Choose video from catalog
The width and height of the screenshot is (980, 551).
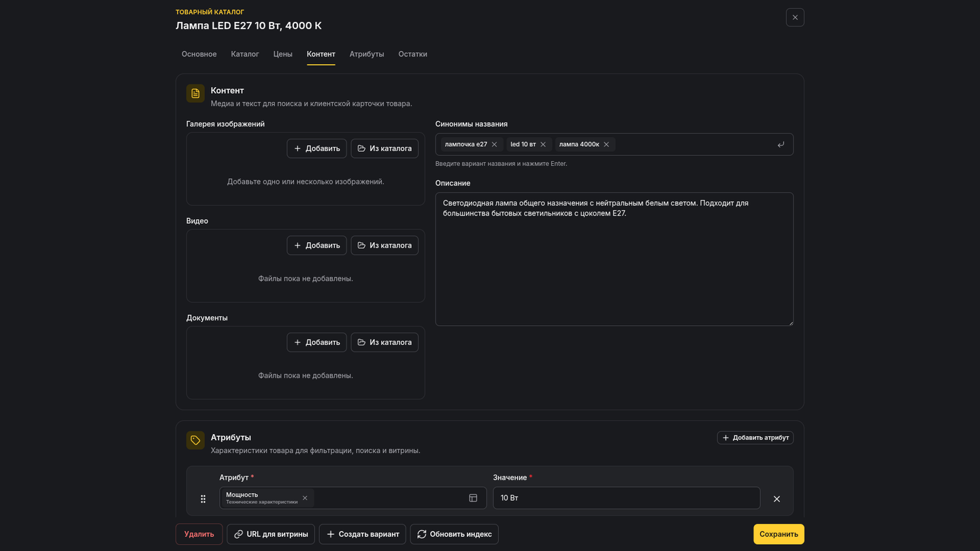[x=385, y=246]
